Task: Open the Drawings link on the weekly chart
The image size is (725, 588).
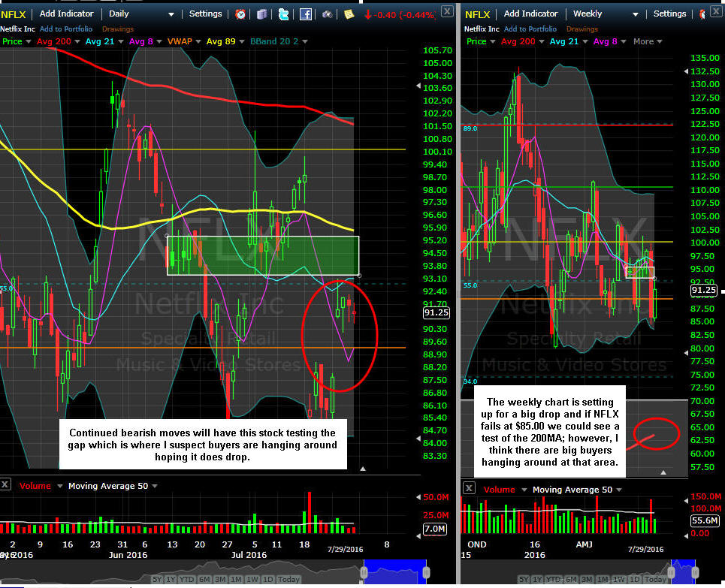Action: [x=582, y=29]
